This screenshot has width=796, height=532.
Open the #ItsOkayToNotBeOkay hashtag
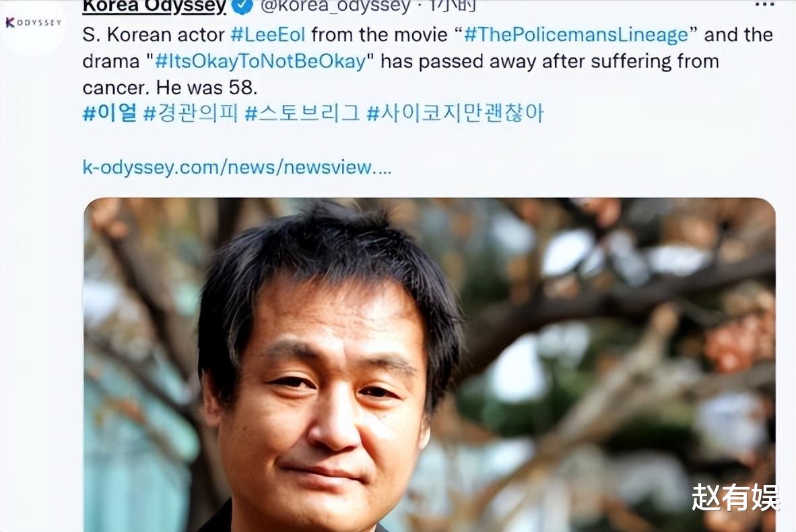point(260,61)
